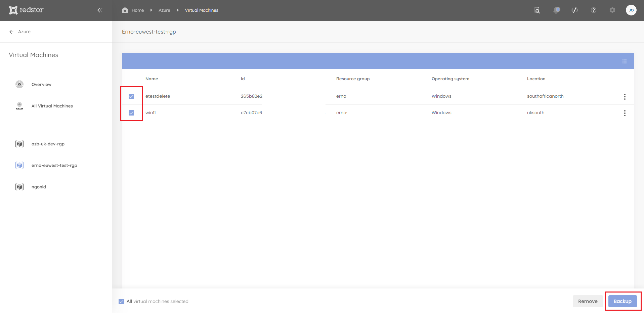Click the southafricanorth location cell
The image size is (644, 313).
pos(545,96)
